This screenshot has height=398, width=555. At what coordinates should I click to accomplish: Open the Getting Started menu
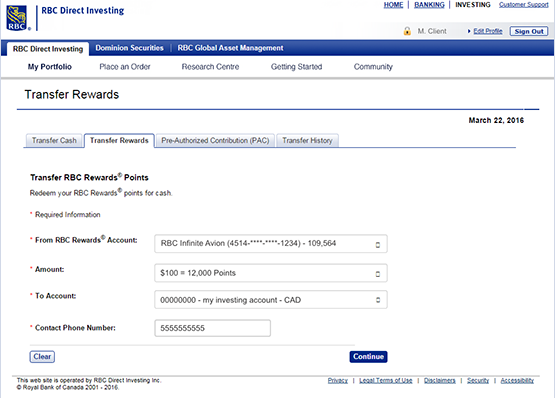click(x=297, y=67)
